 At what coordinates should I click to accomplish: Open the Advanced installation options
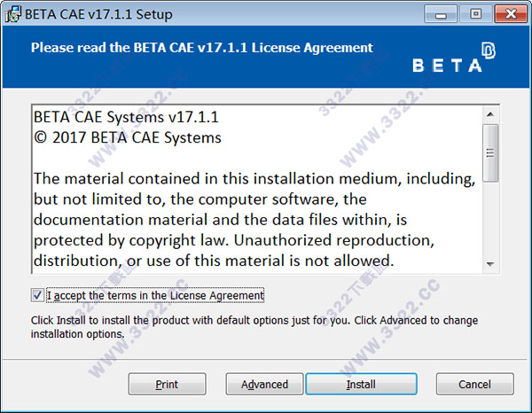tap(264, 384)
